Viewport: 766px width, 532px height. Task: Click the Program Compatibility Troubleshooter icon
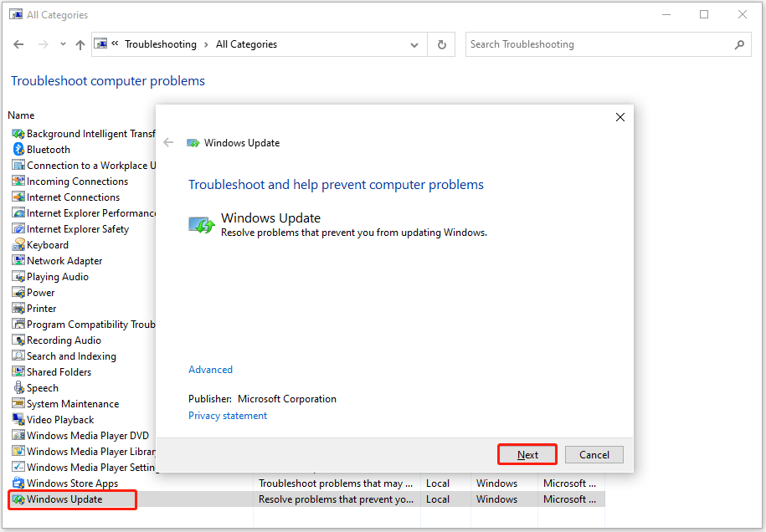click(x=18, y=324)
